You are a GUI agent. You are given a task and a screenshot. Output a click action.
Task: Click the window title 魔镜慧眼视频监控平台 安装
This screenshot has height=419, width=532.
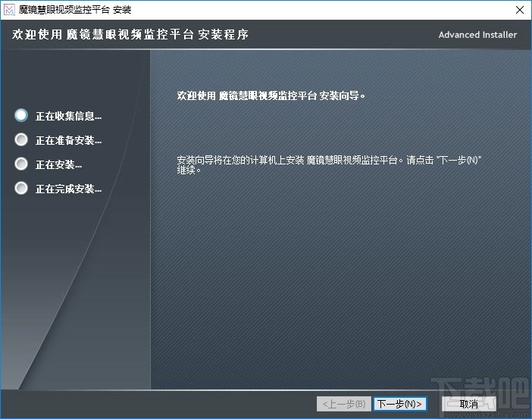(x=74, y=10)
